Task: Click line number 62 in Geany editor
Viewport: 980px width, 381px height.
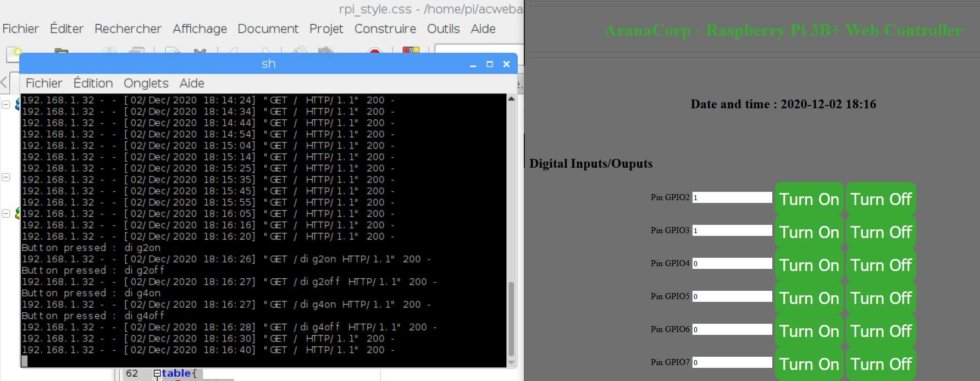Action: pos(132,374)
